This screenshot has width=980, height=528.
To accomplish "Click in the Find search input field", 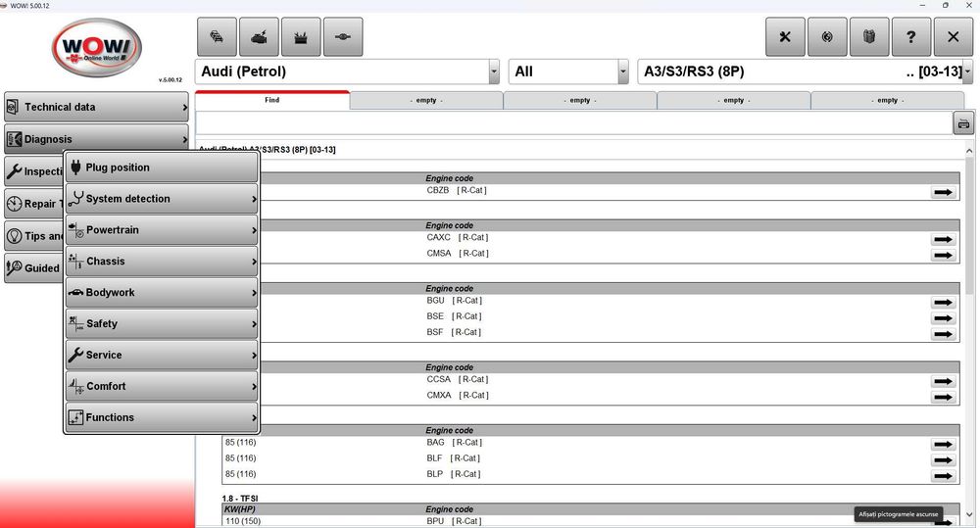I will point(573,123).
